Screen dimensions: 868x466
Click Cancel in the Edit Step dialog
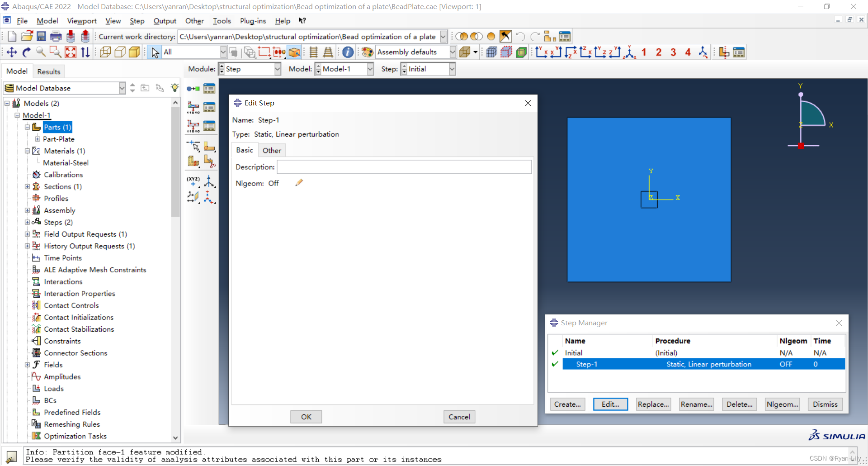[x=459, y=417]
